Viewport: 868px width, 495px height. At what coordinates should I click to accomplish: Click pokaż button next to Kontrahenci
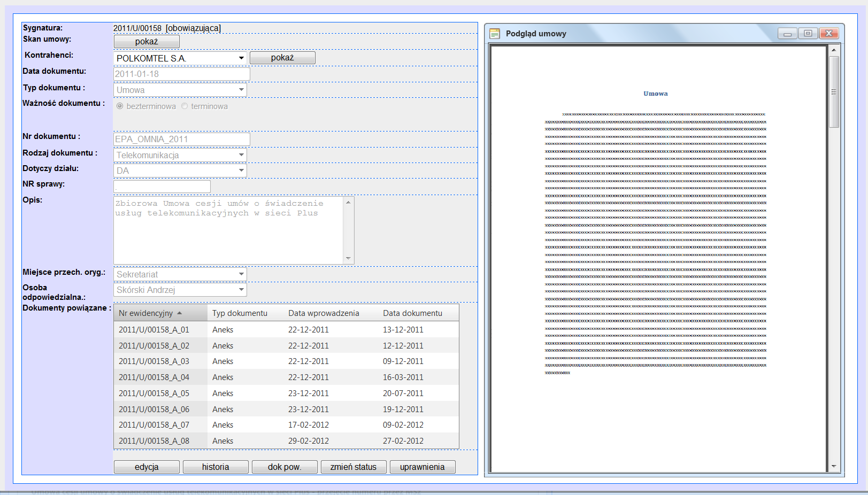[x=282, y=57]
